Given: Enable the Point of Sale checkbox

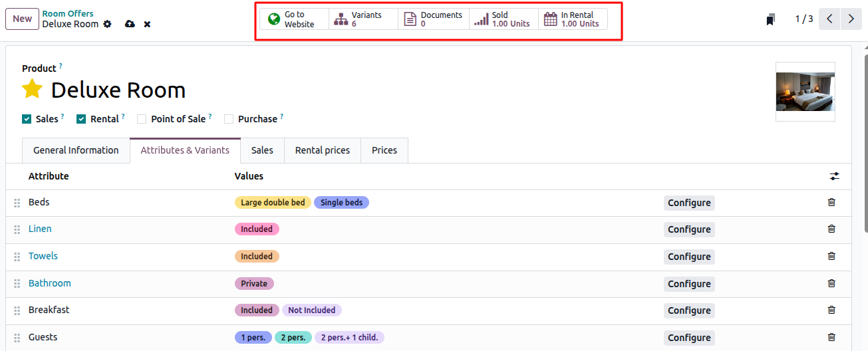Looking at the screenshot, I should pos(142,119).
